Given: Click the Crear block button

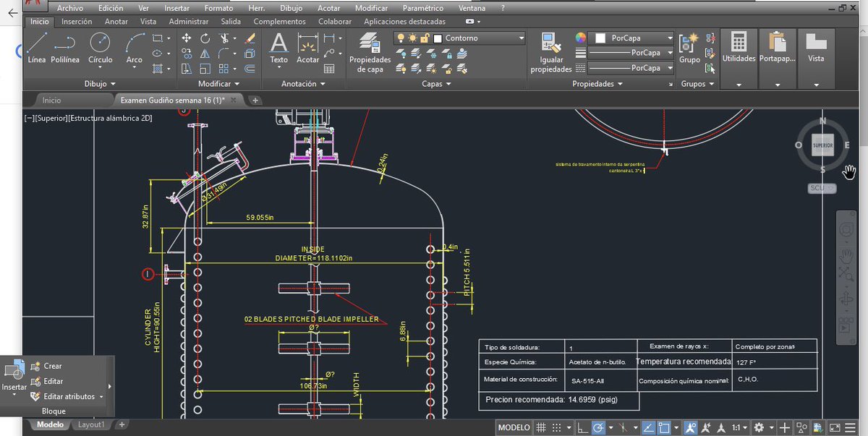Looking at the screenshot, I should pyautogui.click(x=46, y=366).
